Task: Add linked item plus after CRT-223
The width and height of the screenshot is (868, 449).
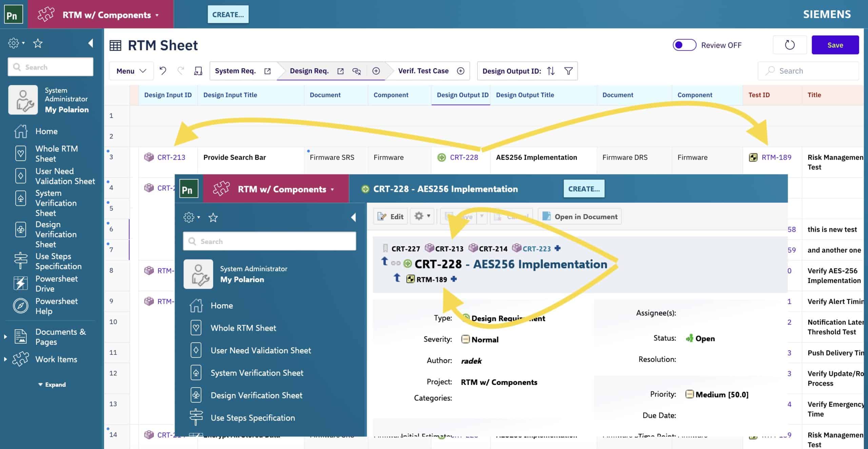Action: pos(557,248)
